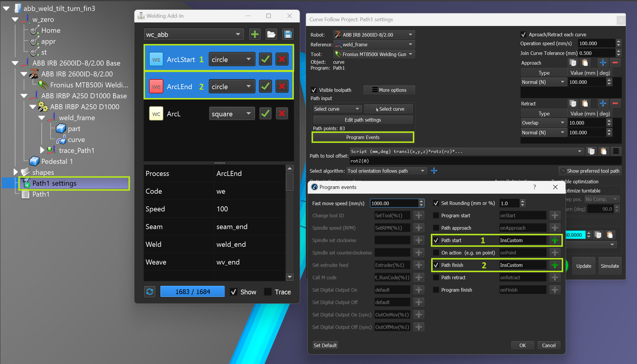The height and width of the screenshot is (364, 637).
Task: Click the save floppy disk icon
Action: point(288,35)
